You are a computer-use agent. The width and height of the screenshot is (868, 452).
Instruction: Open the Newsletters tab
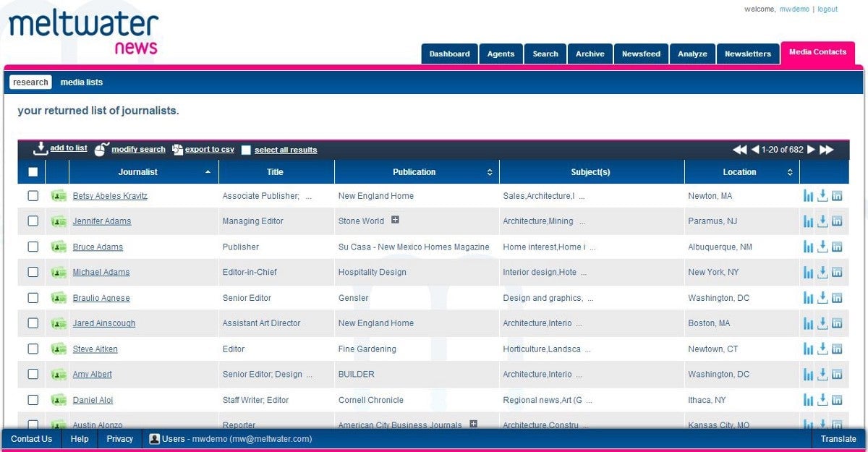pos(748,54)
